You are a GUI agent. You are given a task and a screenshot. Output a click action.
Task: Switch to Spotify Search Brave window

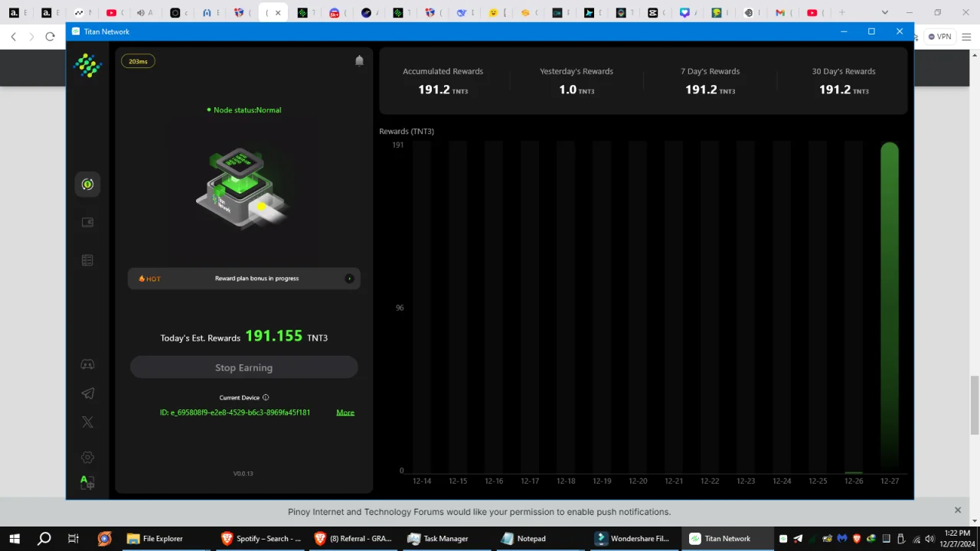[x=261, y=539]
